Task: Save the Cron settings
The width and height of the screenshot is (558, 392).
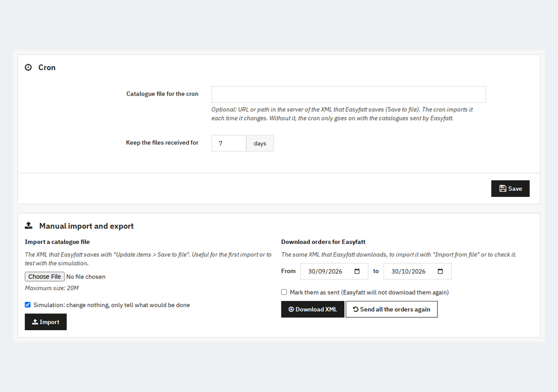Action: tap(510, 189)
